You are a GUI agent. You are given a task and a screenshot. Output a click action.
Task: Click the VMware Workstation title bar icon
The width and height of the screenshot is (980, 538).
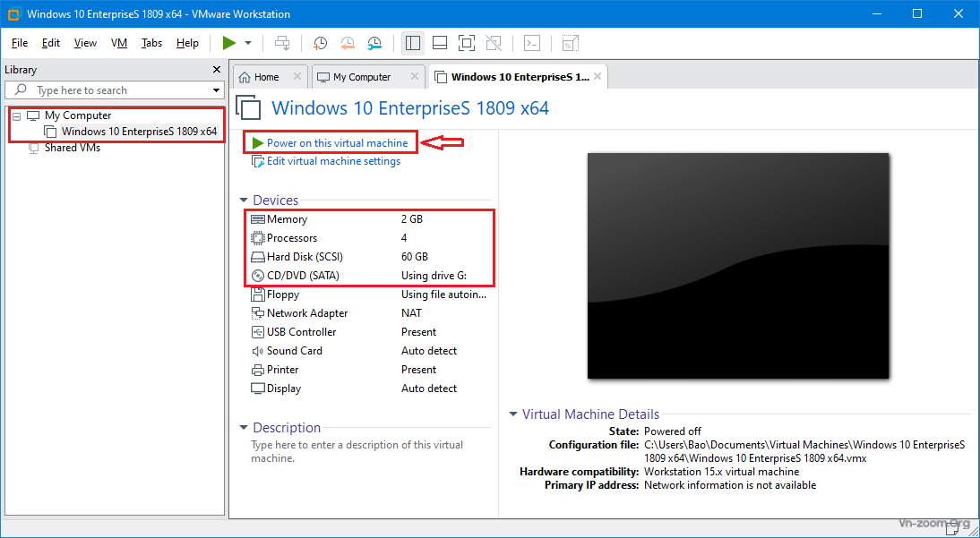point(13,13)
